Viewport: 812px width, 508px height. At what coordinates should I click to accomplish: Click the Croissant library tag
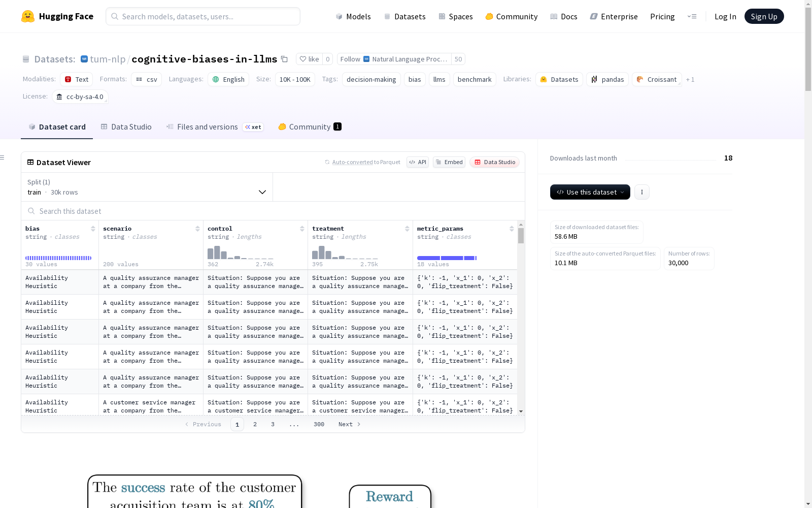657,79
